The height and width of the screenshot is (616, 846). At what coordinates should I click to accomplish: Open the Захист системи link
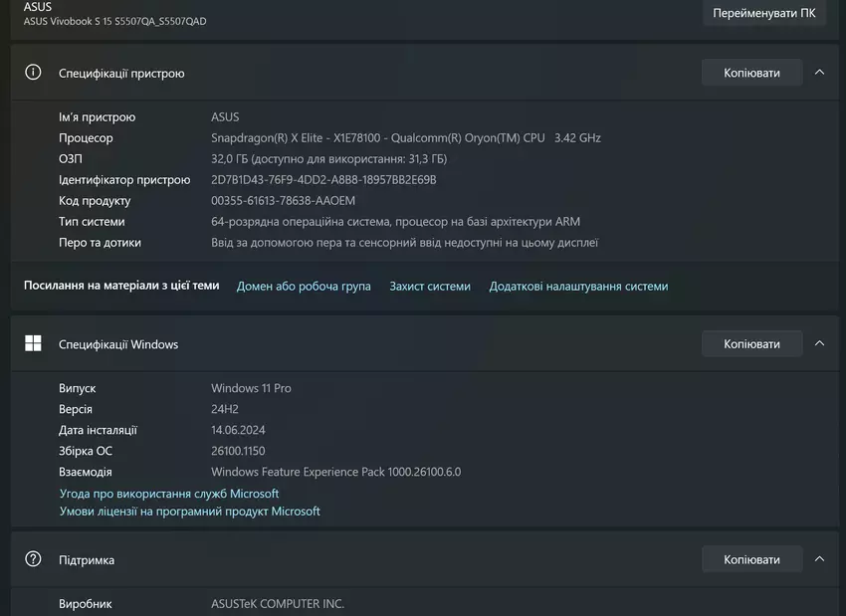coord(430,287)
